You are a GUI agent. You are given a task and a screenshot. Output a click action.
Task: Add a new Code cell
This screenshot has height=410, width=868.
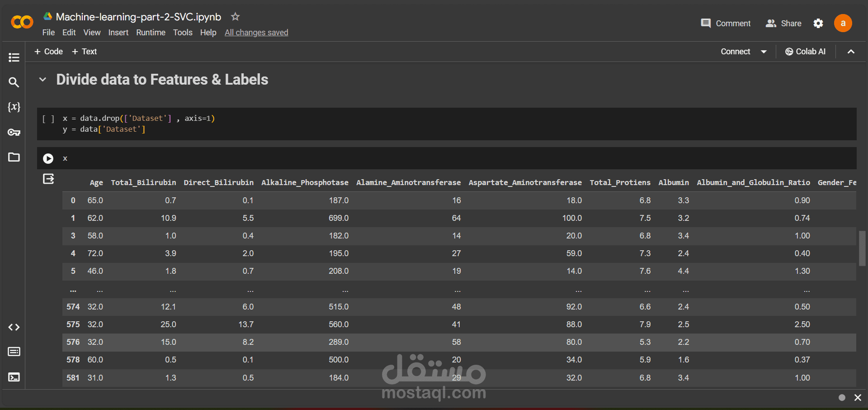[x=48, y=52]
